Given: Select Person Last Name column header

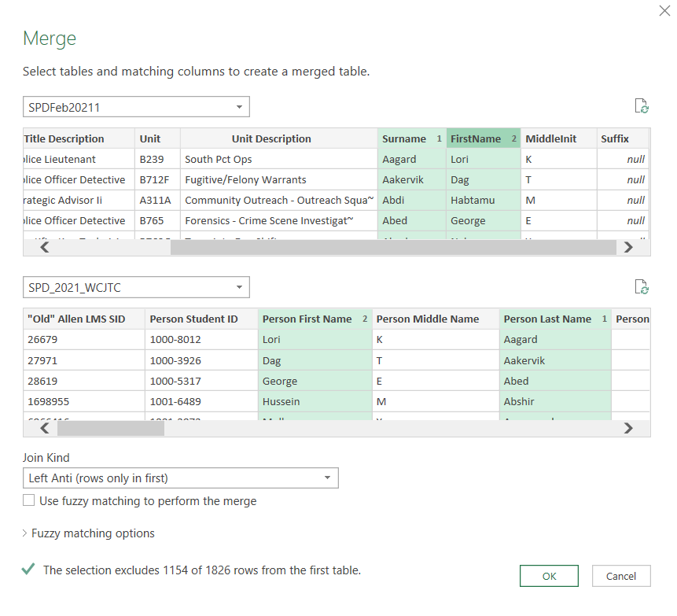Looking at the screenshot, I should [x=547, y=319].
